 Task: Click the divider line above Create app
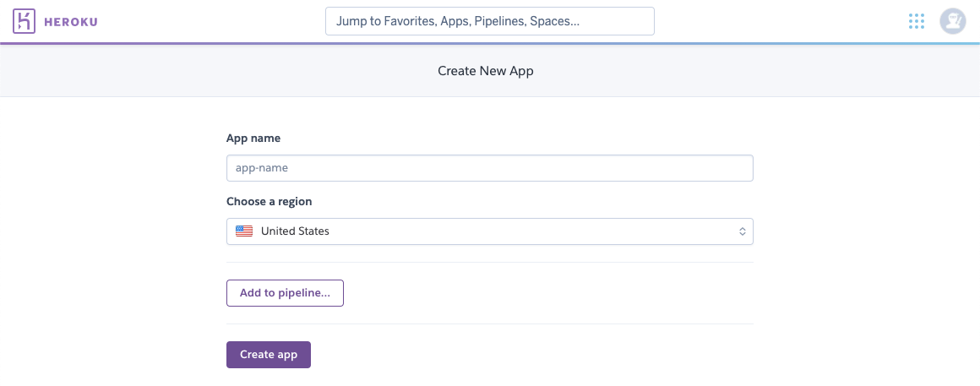tap(489, 323)
